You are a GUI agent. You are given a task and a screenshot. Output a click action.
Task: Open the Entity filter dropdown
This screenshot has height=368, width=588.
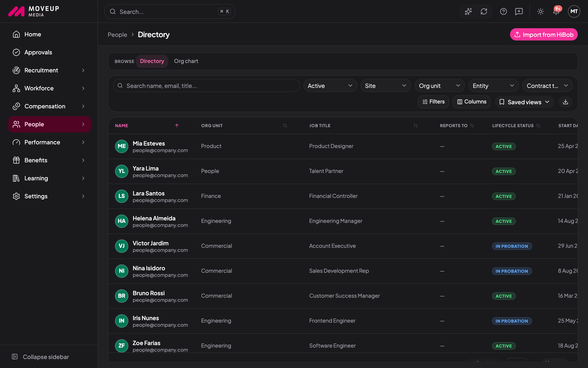[493, 86]
